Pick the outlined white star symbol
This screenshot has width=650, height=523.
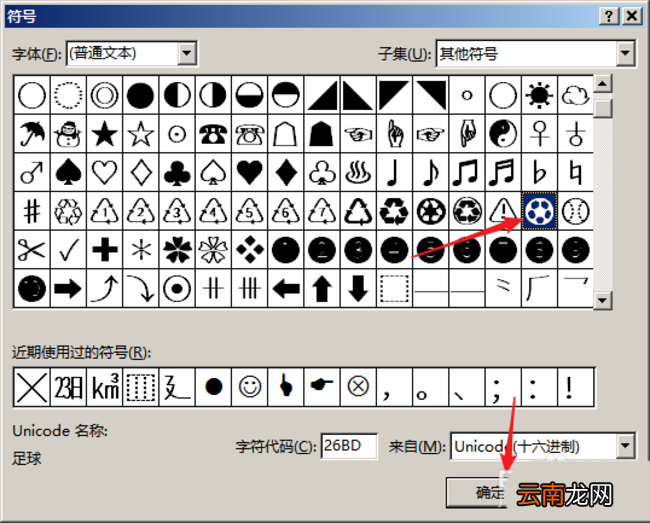pyautogui.click(x=141, y=133)
